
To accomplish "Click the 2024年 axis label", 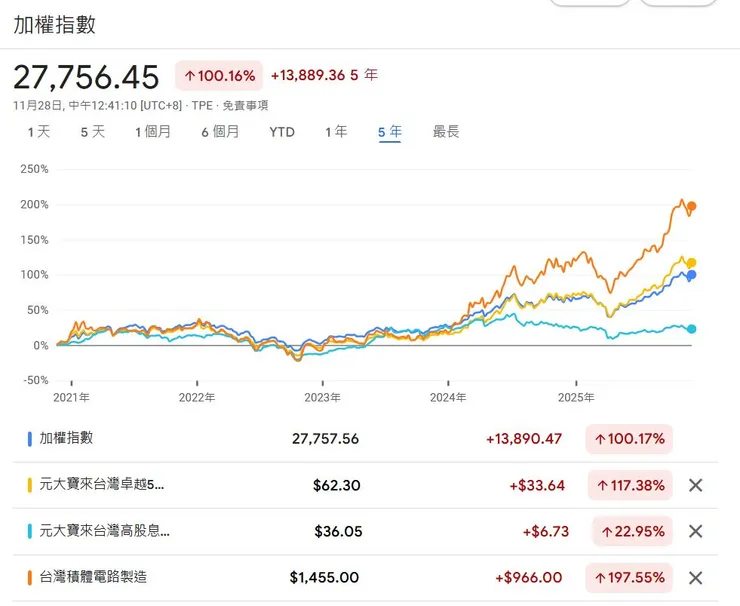I will tap(448, 397).
